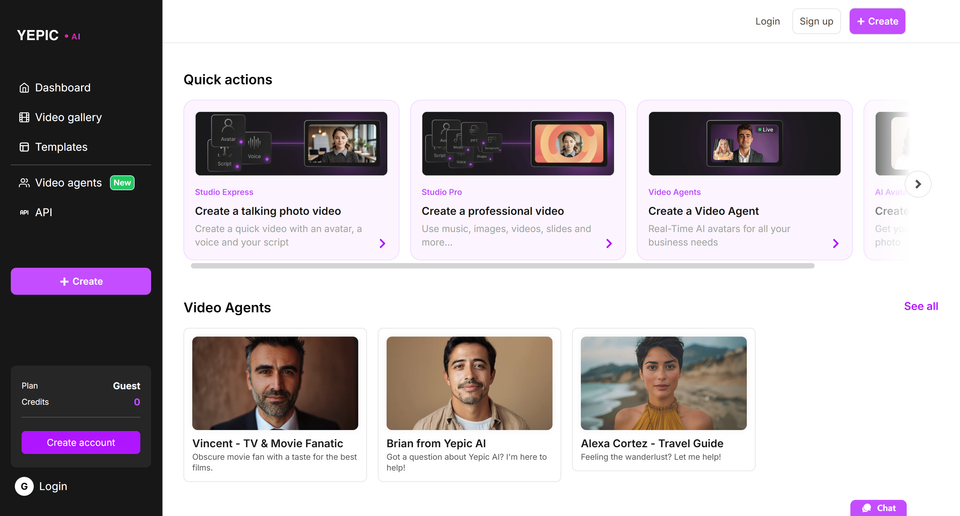Open the talking photo video arrow
This screenshot has width=960, height=516.
[382, 243]
